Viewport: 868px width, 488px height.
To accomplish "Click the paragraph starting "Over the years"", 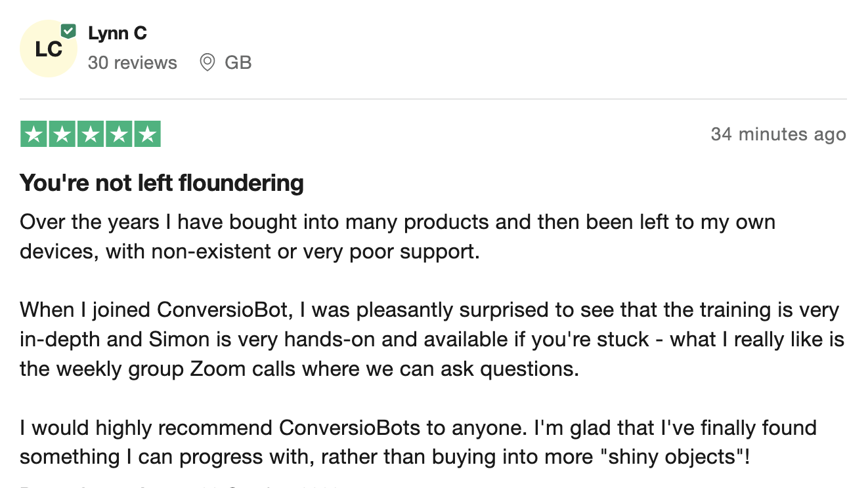I will (x=397, y=236).
